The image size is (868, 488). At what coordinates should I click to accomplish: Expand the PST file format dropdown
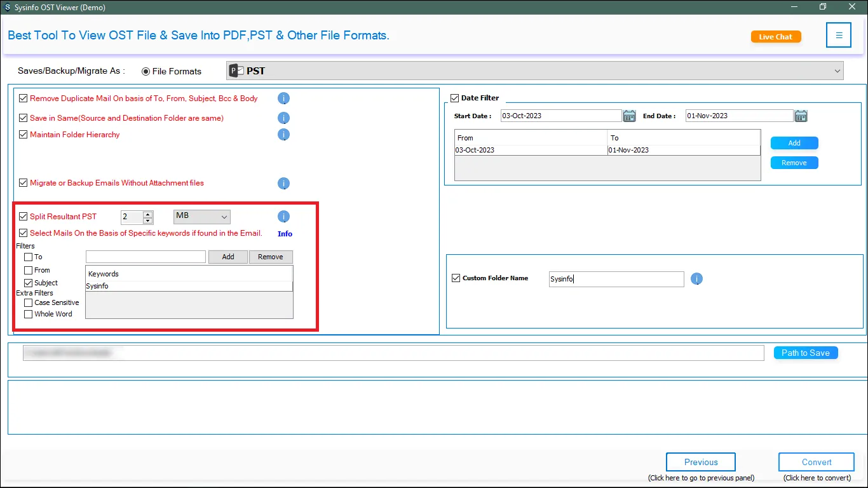[836, 71]
